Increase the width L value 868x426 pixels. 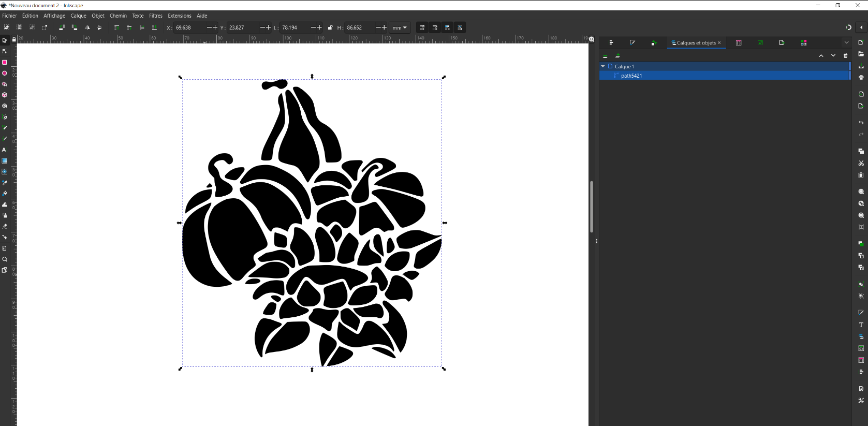[x=319, y=27]
